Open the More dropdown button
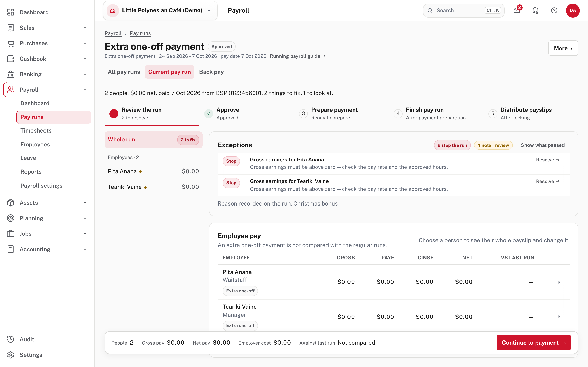The height and width of the screenshot is (367, 588). [563, 48]
